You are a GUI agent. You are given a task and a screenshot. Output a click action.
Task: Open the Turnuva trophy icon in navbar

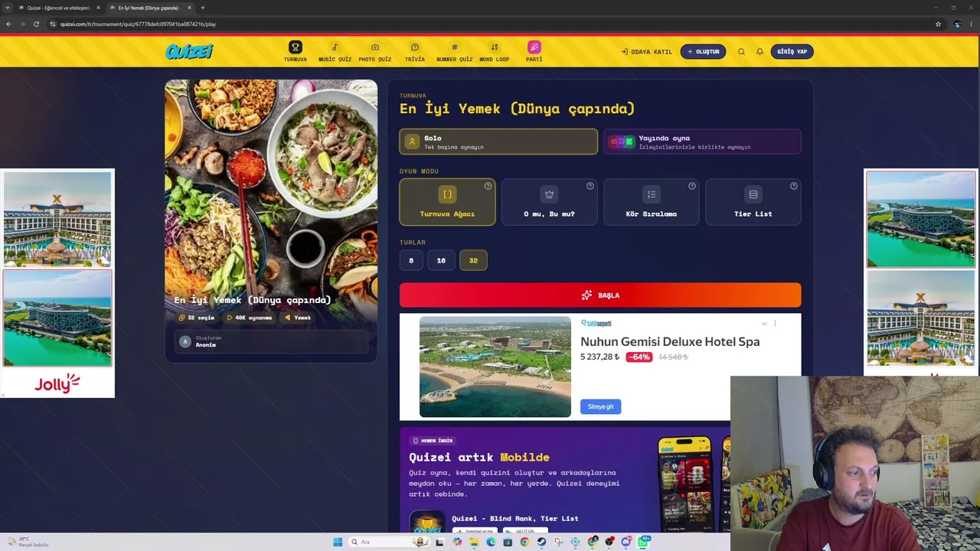click(x=296, y=47)
